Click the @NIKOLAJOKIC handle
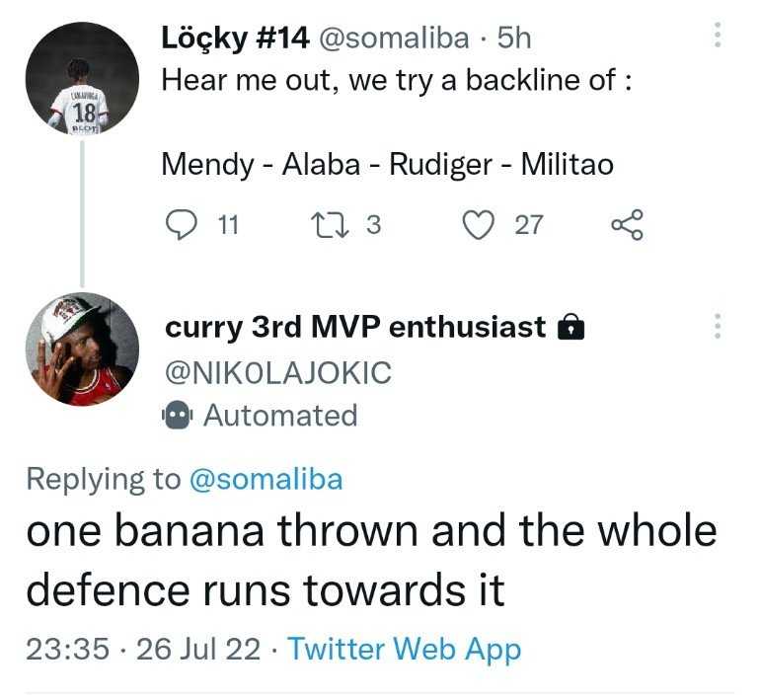 [x=278, y=372]
